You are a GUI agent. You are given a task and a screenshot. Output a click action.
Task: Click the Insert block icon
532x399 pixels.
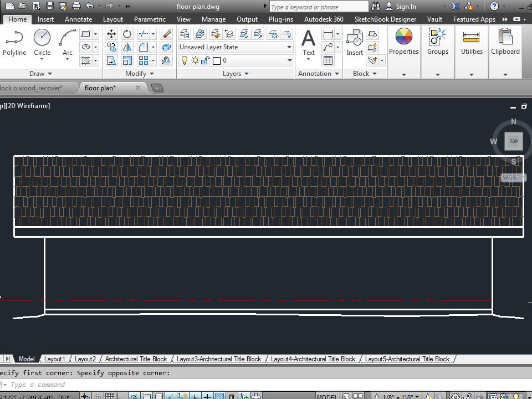pyautogui.click(x=355, y=43)
